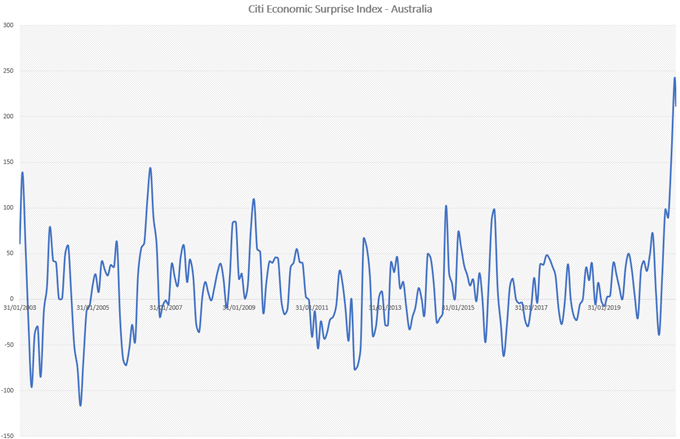Click the lowest trough of the blue line
The width and height of the screenshot is (680, 439).
click(x=80, y=406)
